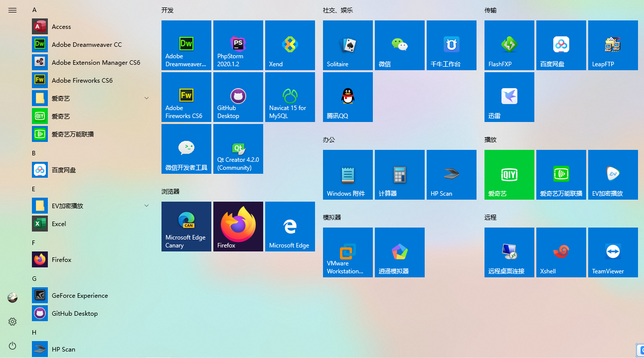644x358 pixels.
Task: Open 百度网盘 tile
Action: click(561, 45)
